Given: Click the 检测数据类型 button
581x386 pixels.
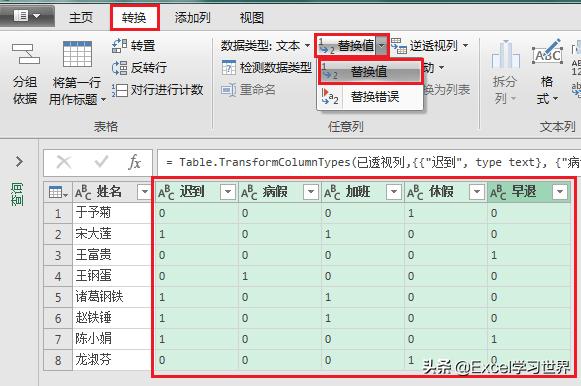Looking at the screenshot, I should click(x=266, y=67).
